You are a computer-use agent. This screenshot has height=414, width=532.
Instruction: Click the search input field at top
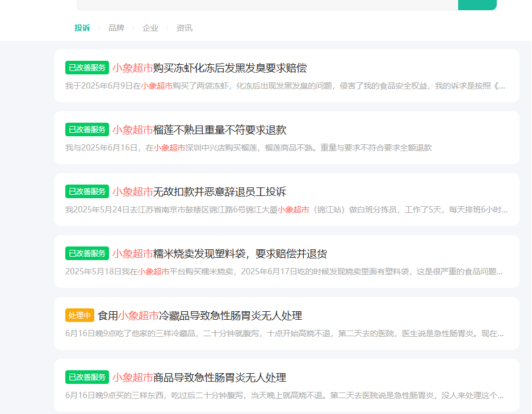coord(267,5)
